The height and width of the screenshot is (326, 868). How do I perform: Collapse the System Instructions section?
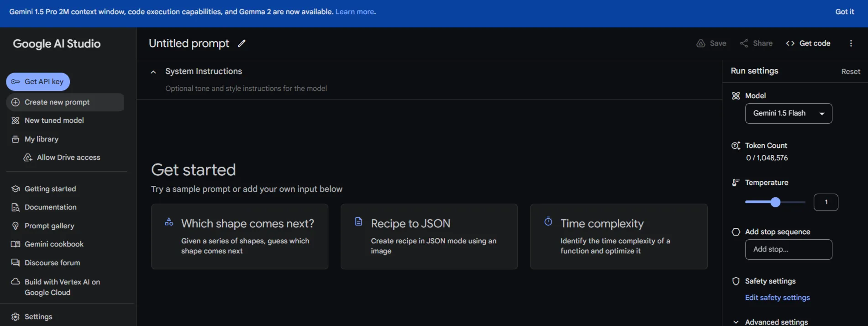(x=153, y=72)
